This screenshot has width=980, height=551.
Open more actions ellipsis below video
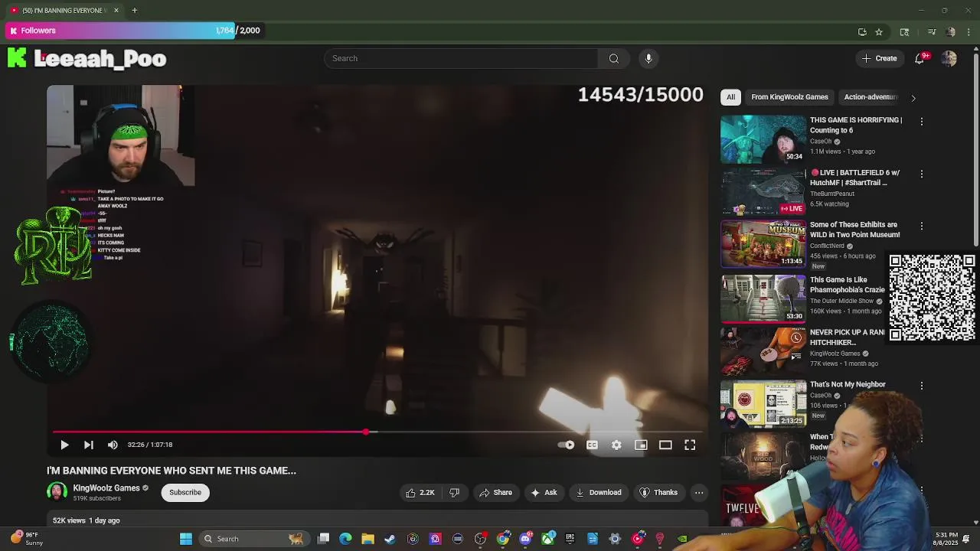699,492
